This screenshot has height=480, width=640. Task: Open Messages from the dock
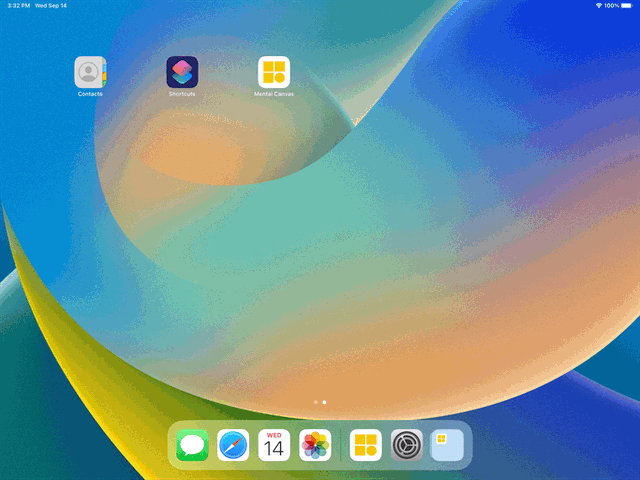click(192, 445)
